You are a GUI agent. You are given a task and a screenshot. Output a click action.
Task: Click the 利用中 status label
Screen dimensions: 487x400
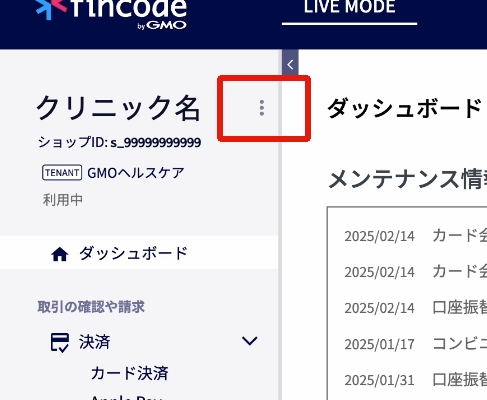[63, 200]
